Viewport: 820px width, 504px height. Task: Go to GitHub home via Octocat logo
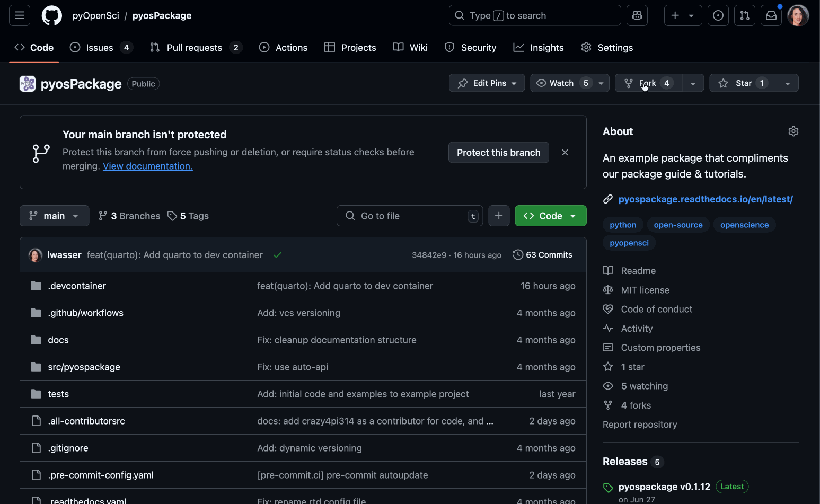52,15
